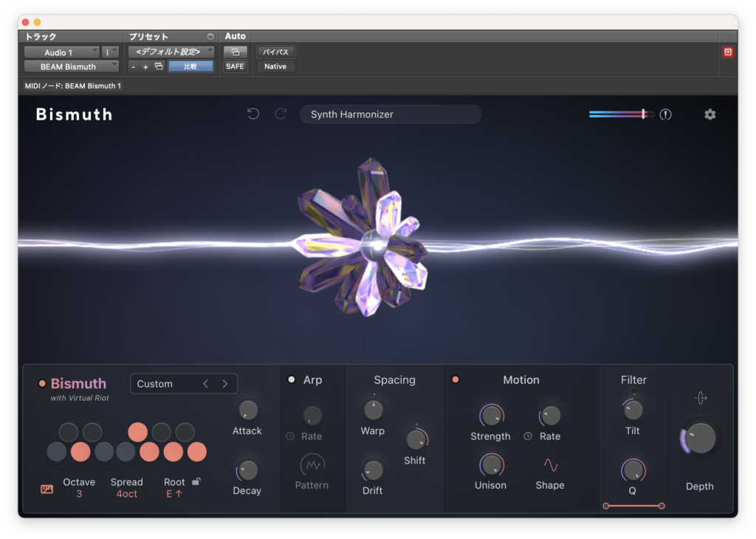Click the copy settings icon next to plus
The height and width of the screenshot is (539, 756).
click(x=159, y=66)
